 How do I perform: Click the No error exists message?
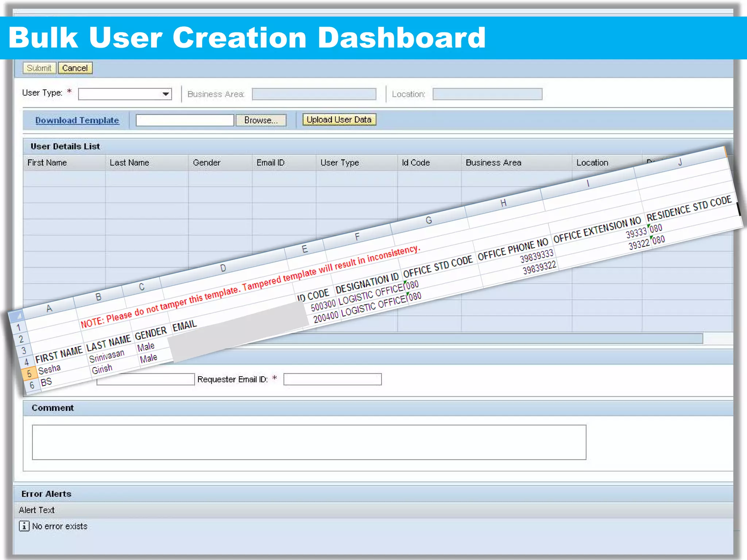coord(60,526)
